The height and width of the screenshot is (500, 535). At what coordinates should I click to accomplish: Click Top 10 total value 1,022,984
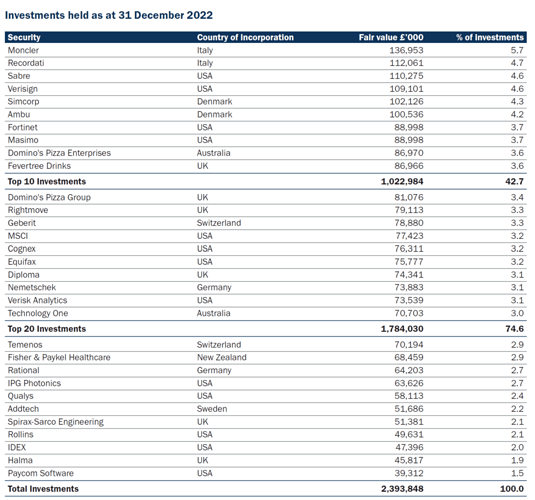(402, 181)
